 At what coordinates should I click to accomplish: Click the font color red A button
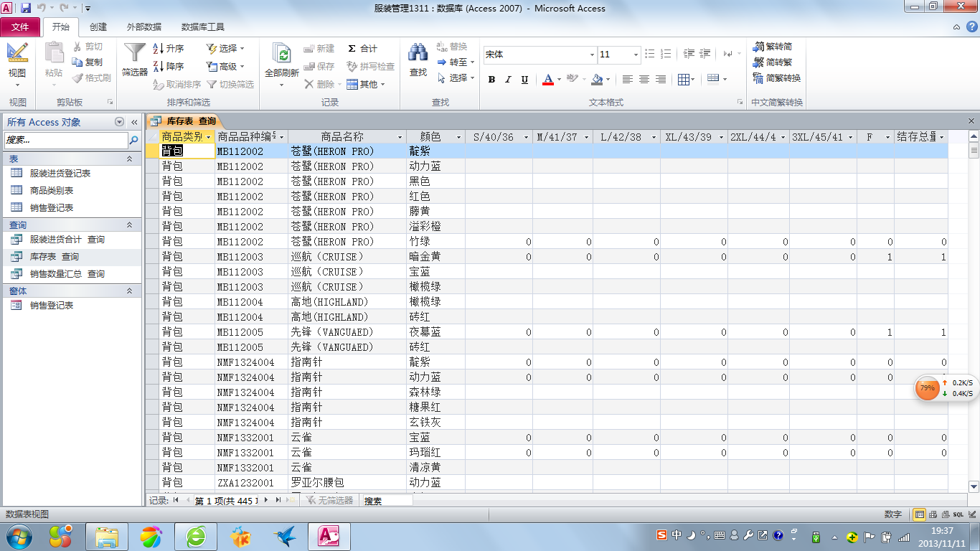[547, 80]
